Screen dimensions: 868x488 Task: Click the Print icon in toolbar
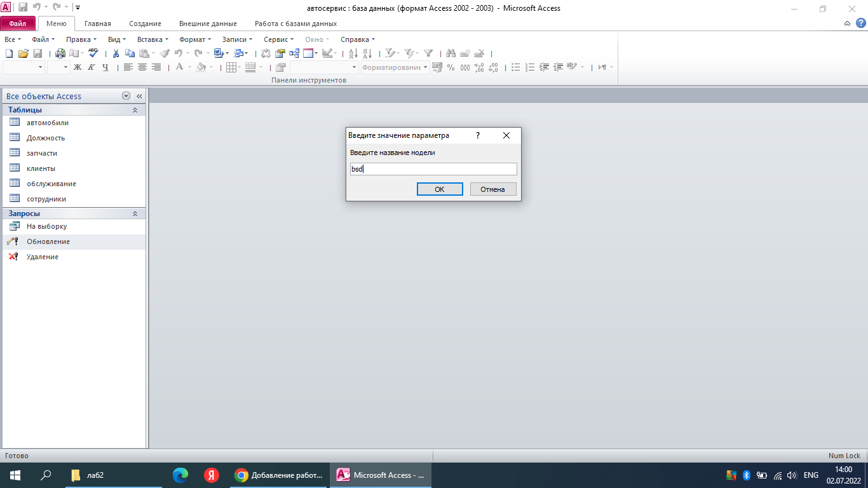(60, 53)
